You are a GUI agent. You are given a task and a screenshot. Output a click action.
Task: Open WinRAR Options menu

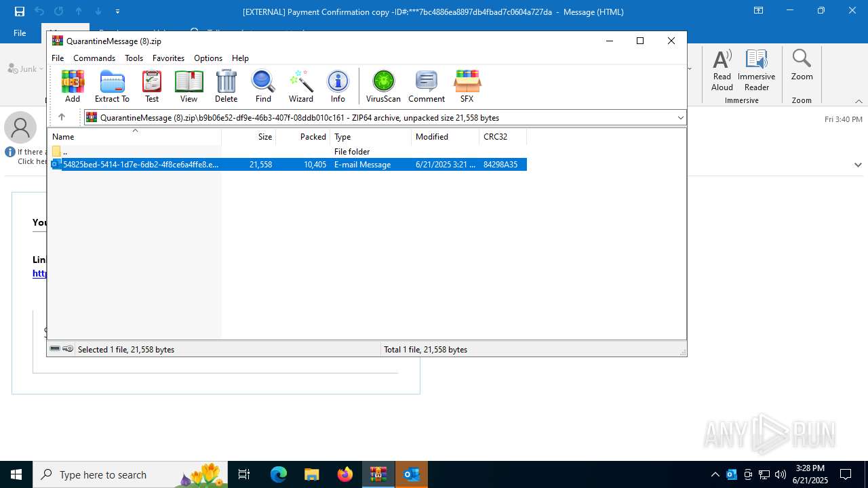click(208, 58)
